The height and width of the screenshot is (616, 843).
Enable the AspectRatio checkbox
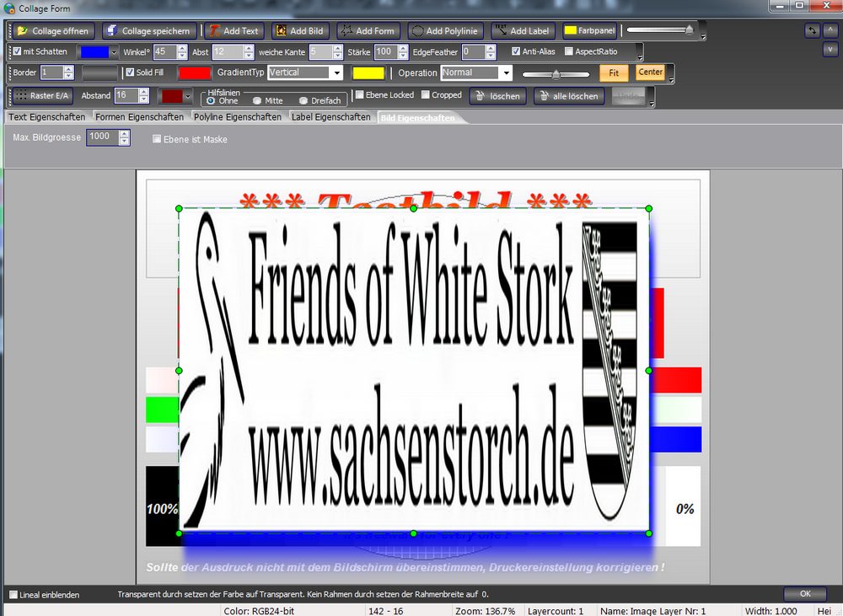coord(569,51)
